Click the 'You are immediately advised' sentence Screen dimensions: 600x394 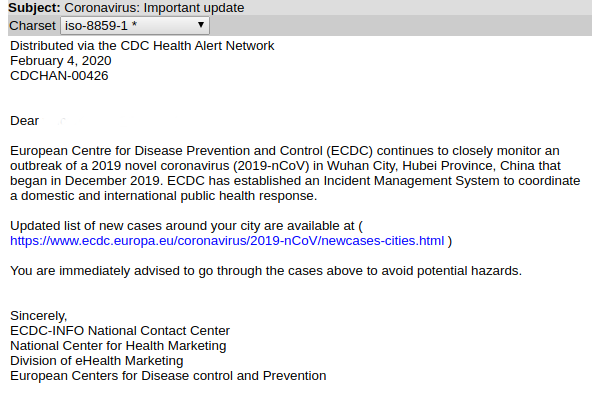point(266,271)
